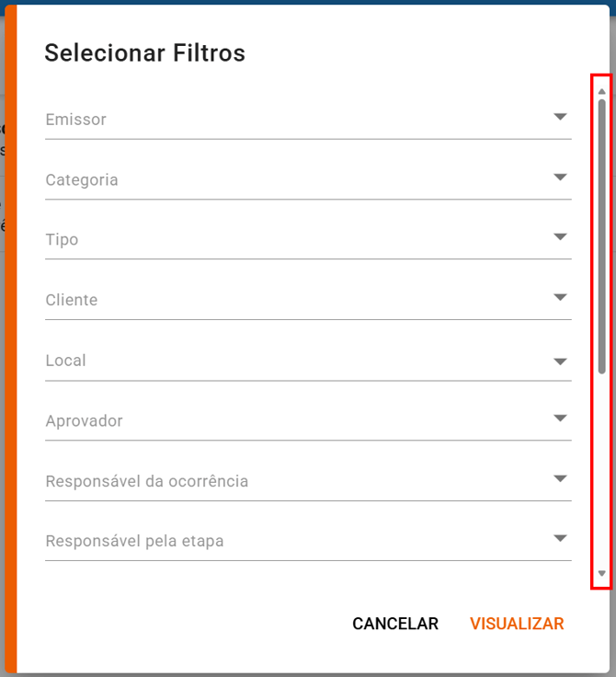Click the scrollbar down arrow
This screenshot has width=616, height=677.
[601, 573]
